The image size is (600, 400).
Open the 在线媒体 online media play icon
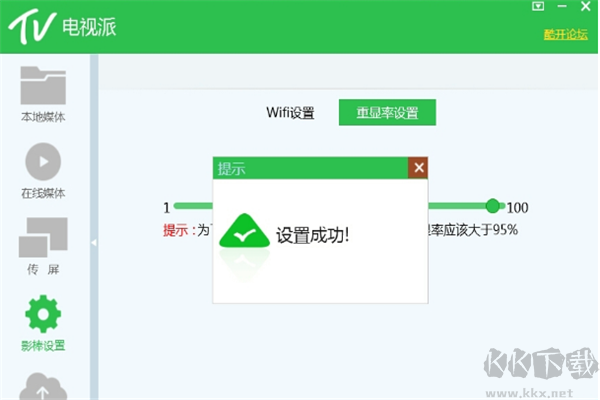pos(43,162)
